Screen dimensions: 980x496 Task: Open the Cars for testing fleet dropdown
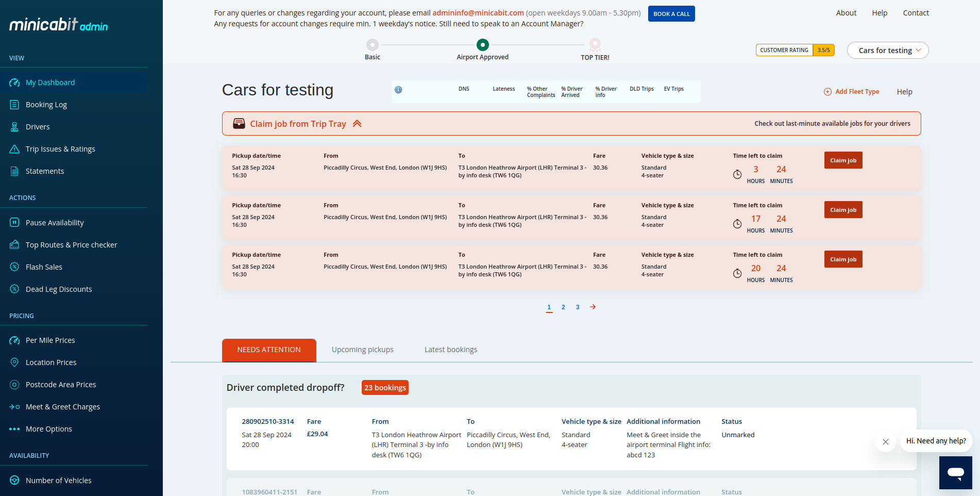tap(888, 51)
